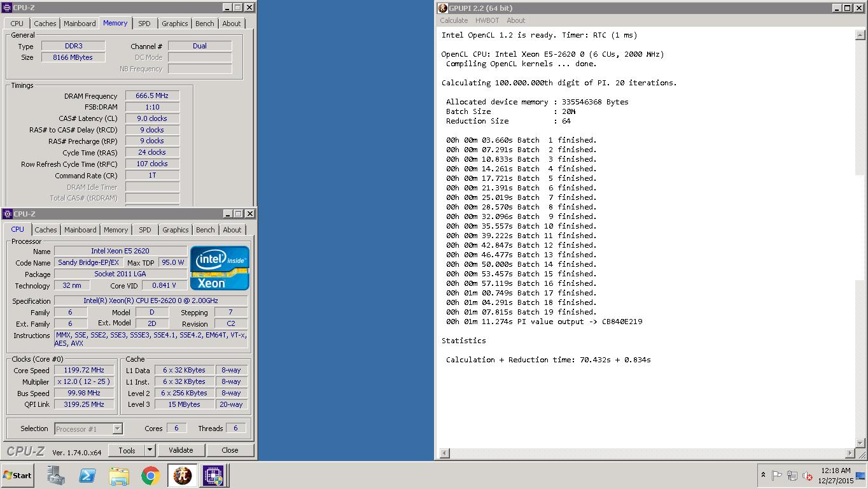Viewport: 868px width, 489px height.
Task: Select About tab in top CPU-Z window
Action: click(x=232, y=24)
